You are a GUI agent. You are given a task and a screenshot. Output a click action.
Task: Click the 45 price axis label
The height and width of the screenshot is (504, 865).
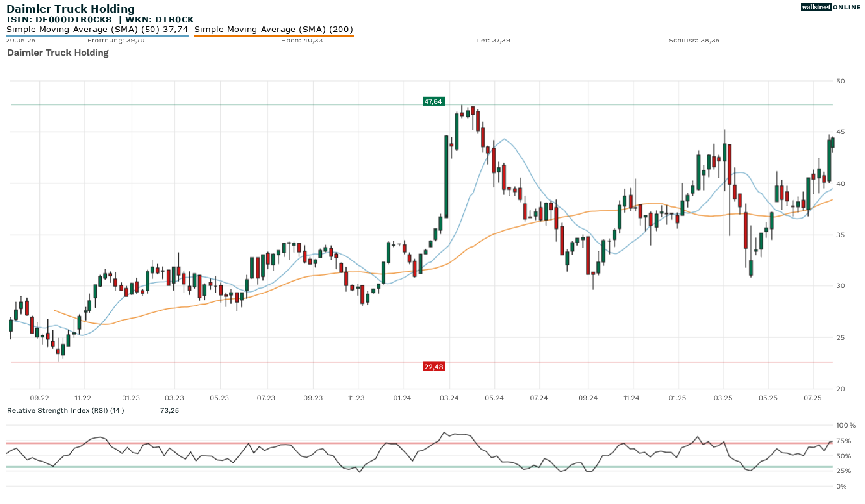(x=841, y=132)
